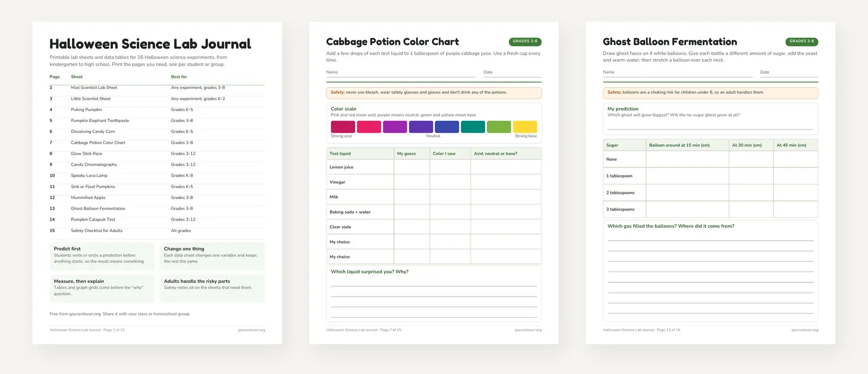Select the green color scale swatch
The height and width of the screenshot is (374, 868).
(499, 127)
